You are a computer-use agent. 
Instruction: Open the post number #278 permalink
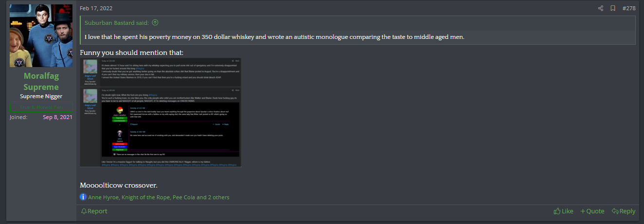[629, 8]
